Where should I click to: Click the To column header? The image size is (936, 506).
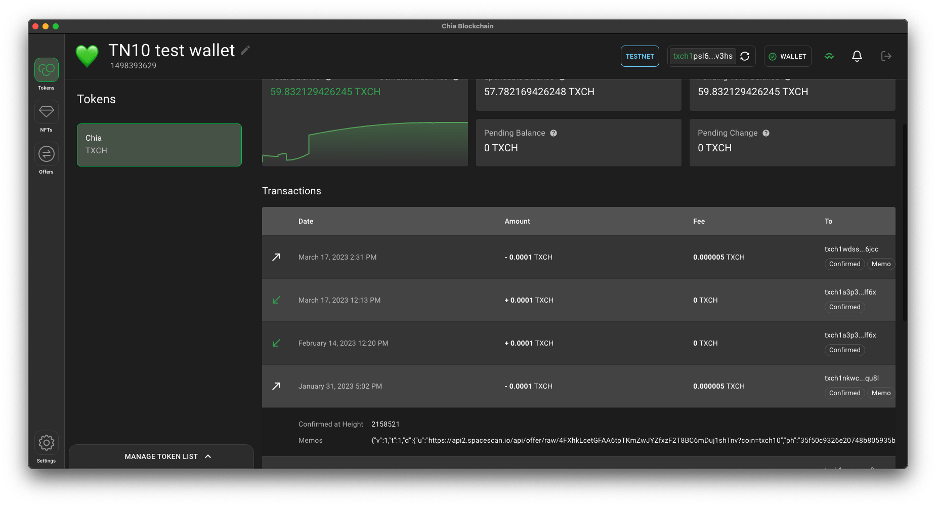click(x=829, y=221)
